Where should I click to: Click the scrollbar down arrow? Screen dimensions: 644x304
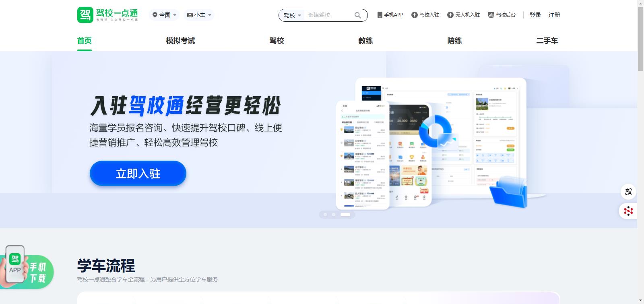tap(640, 301)
